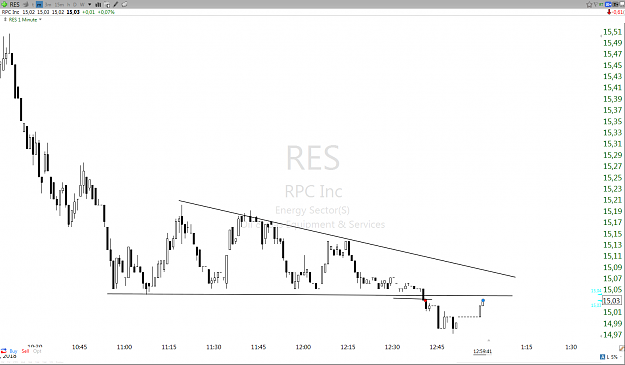Image resolution: width=625 pixels, height=365 pixels.
Task: Switch to the 3m timeframe
Action: tap(48, 4)
